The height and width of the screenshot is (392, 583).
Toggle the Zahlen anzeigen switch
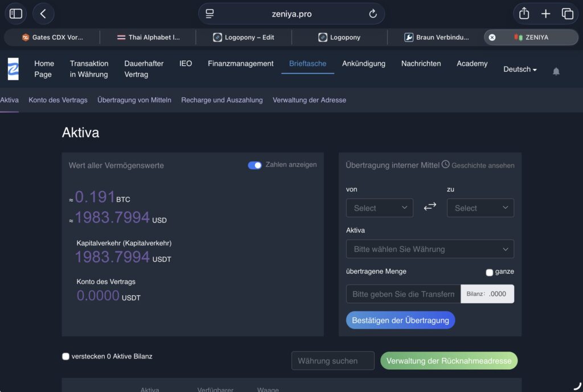[255, 165]
